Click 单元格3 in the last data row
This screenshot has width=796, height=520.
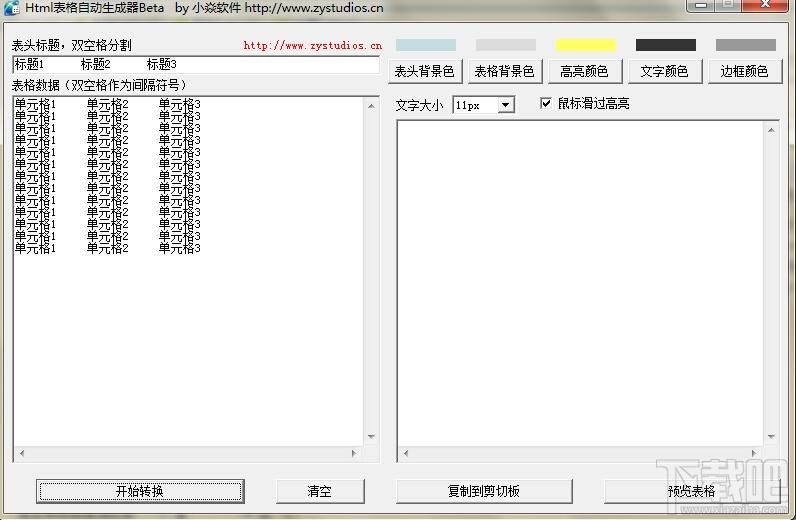180,248
